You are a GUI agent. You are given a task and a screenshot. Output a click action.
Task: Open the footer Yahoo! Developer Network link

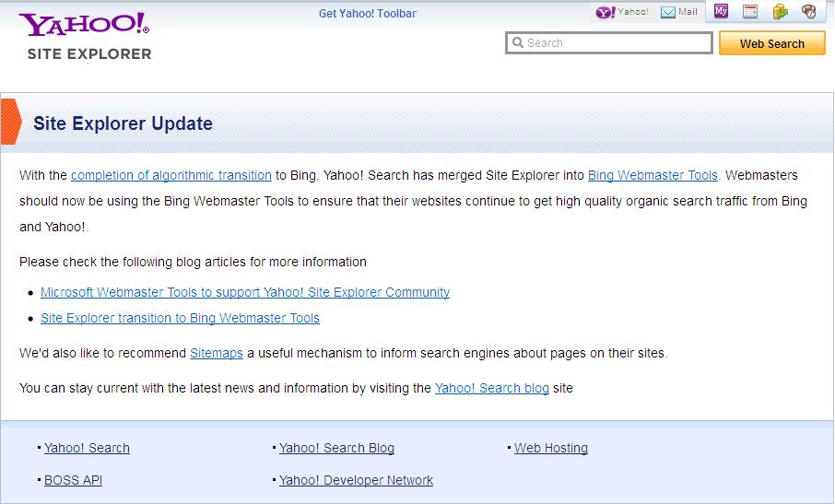click(356, 480)
